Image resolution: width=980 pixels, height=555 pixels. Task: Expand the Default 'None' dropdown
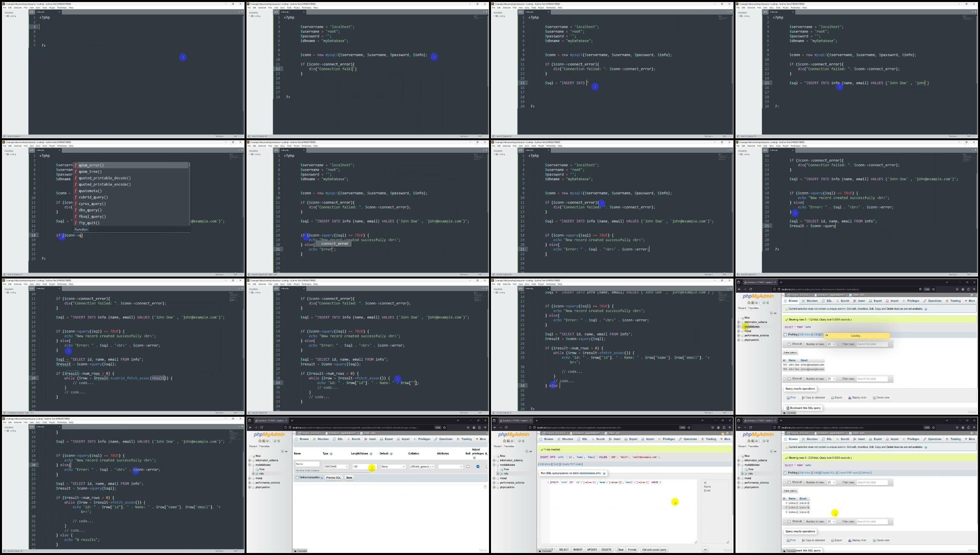(393, 467)
